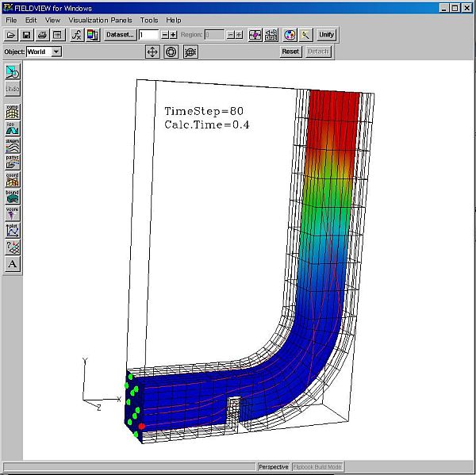Open the 2D Plot panel icon
The height and width of the screenshot is (475, 476).
click(x=13, y=230)
